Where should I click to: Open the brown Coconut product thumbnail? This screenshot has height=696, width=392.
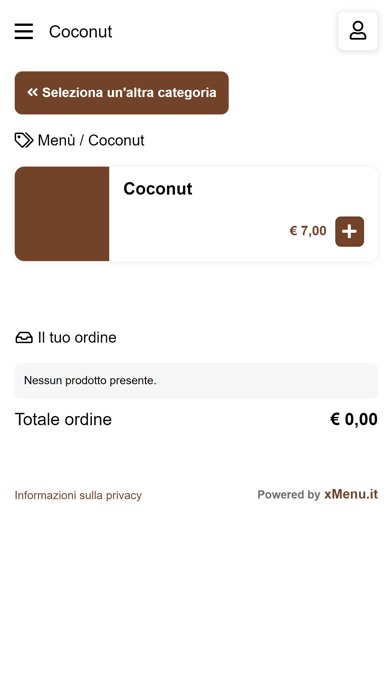(x=62, y=214)
